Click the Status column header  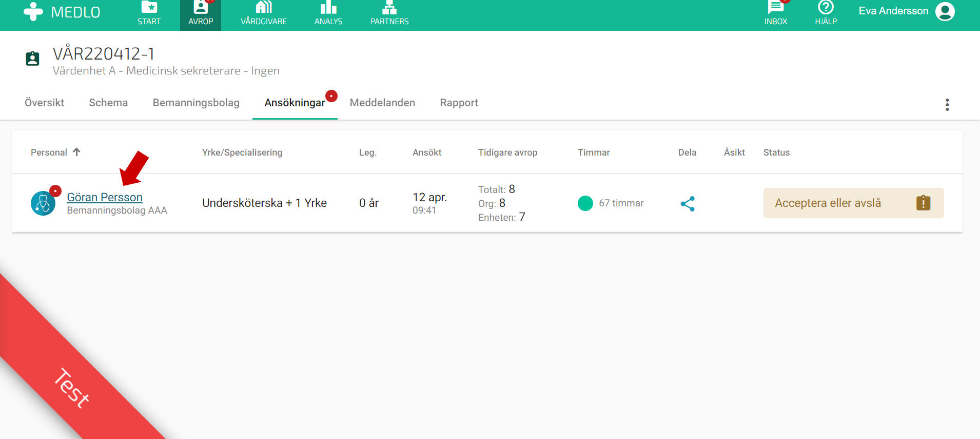pyautogui.click(x=776, y=152)
